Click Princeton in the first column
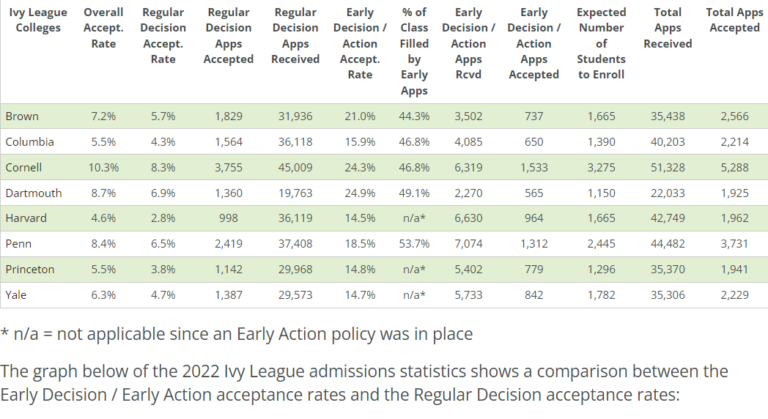The image size is (768, 419). (29, 269)
